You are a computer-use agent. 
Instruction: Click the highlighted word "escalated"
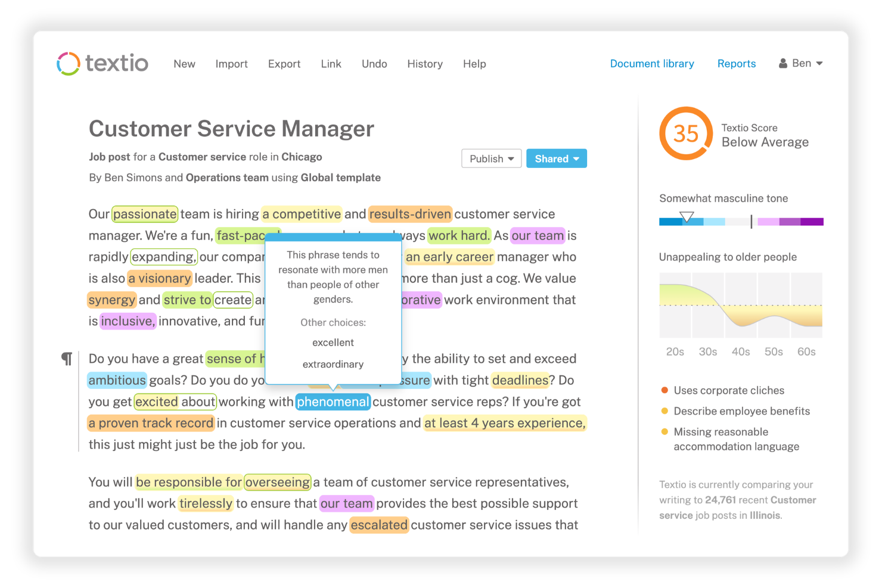(379, 525)
